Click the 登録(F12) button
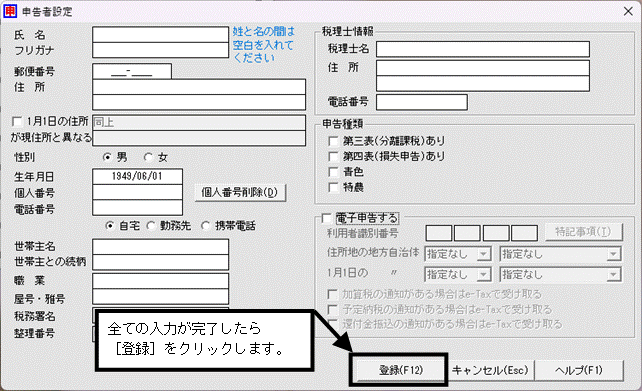Image resolution: width=642 pixels, height=391 pixels. (400, 370)
